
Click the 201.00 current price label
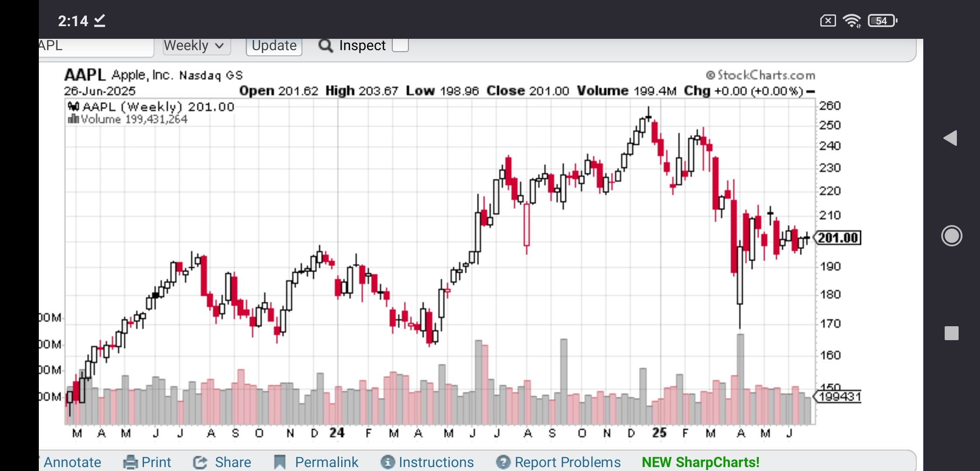(x=838, y=238)
